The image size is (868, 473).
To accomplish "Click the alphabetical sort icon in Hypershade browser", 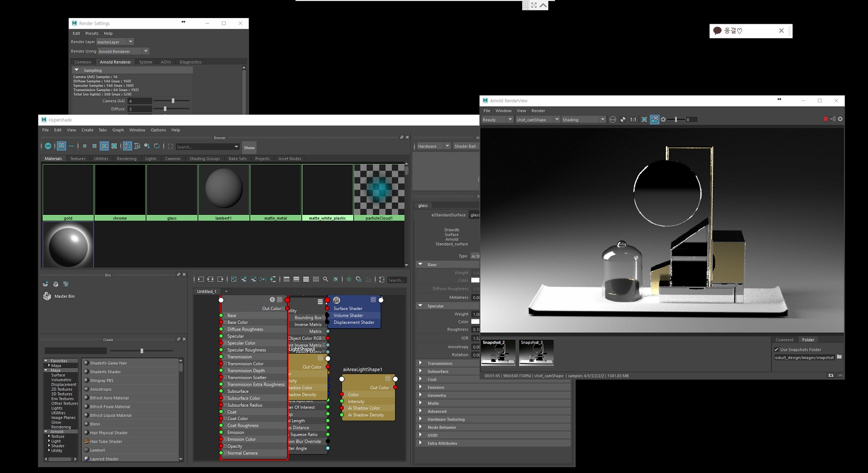I will (127, 147).
